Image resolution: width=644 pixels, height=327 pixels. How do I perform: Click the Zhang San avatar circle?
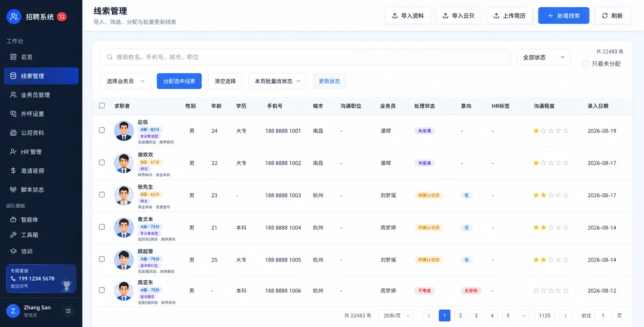point(13,311)
